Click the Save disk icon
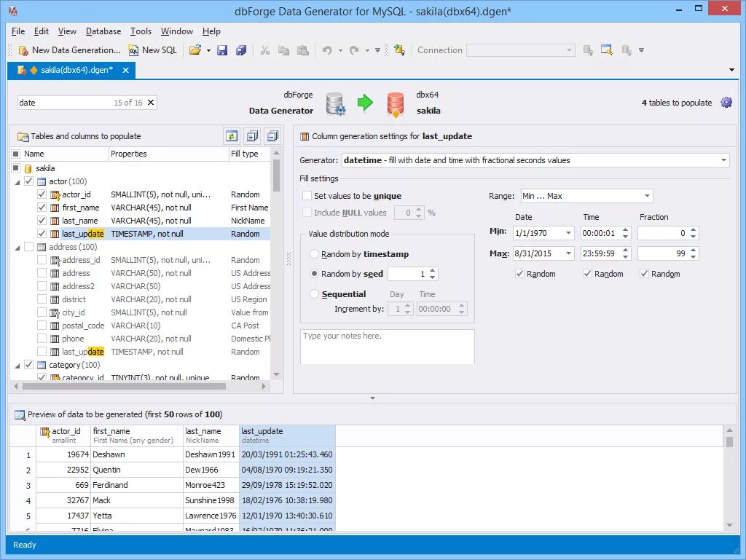 point(222,50)
